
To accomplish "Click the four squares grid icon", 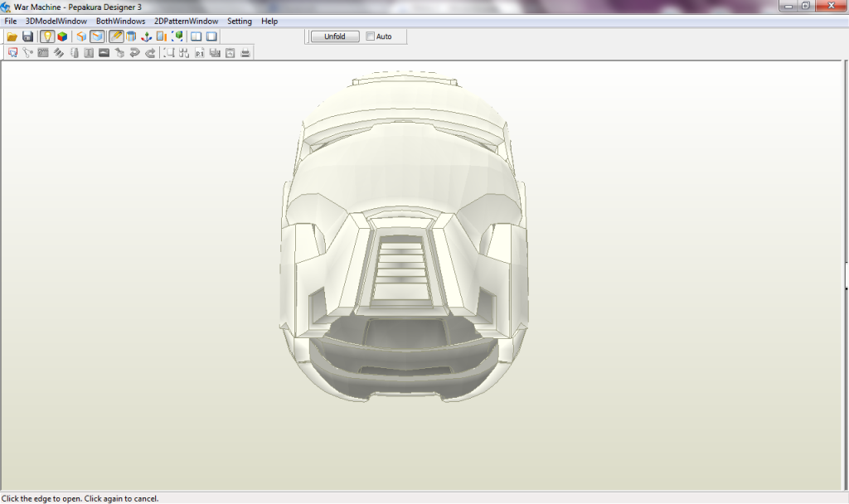I will click(184, 53).
